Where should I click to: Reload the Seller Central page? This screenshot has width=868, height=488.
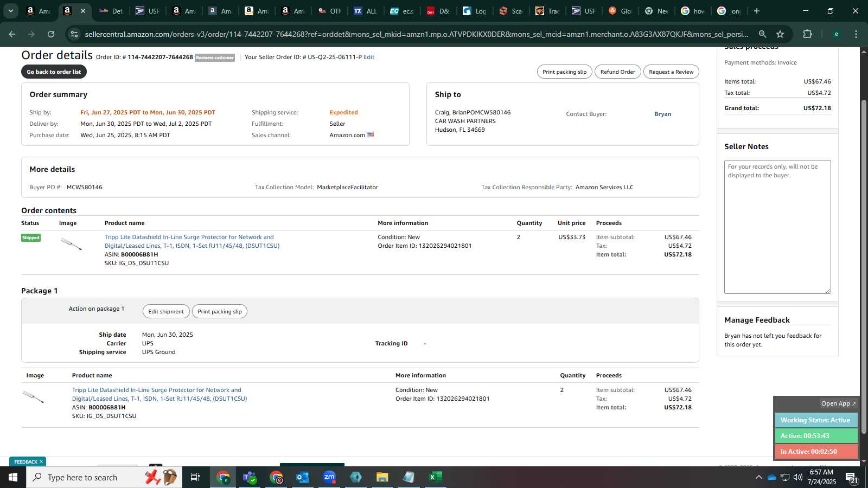(x=51, y=34)
